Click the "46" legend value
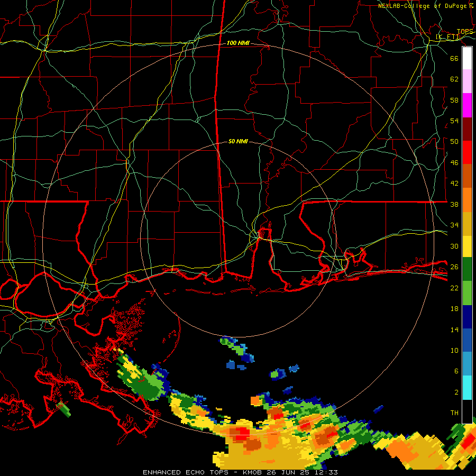Image resolution: width=476 pixels, height=476 pixels. pos(454,163)
